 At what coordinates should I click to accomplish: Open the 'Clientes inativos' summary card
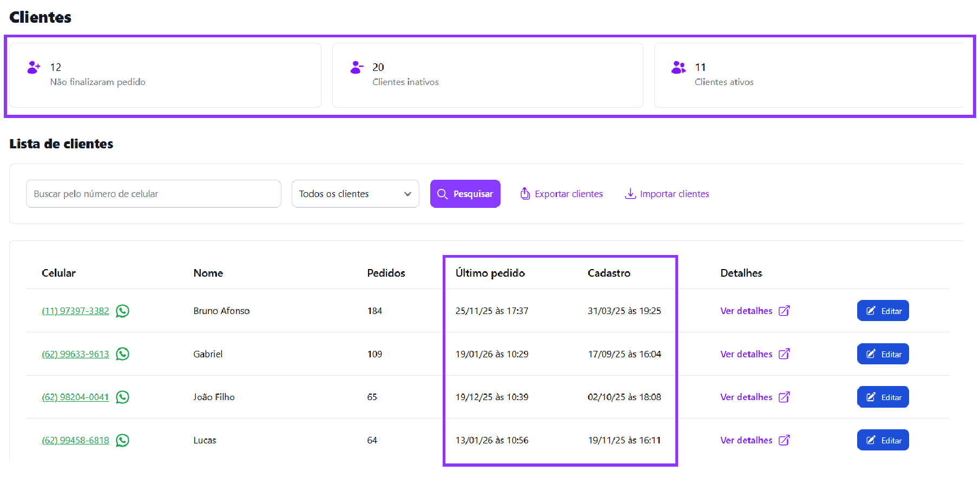point(487,75)
